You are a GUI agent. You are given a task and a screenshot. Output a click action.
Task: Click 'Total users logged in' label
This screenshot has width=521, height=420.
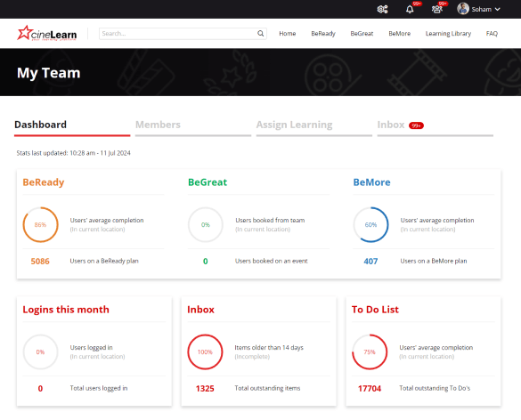tap(99, 388)
